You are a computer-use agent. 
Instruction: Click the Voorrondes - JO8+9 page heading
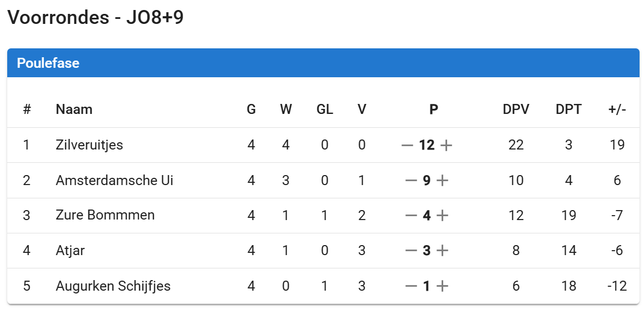coord(95,18)
